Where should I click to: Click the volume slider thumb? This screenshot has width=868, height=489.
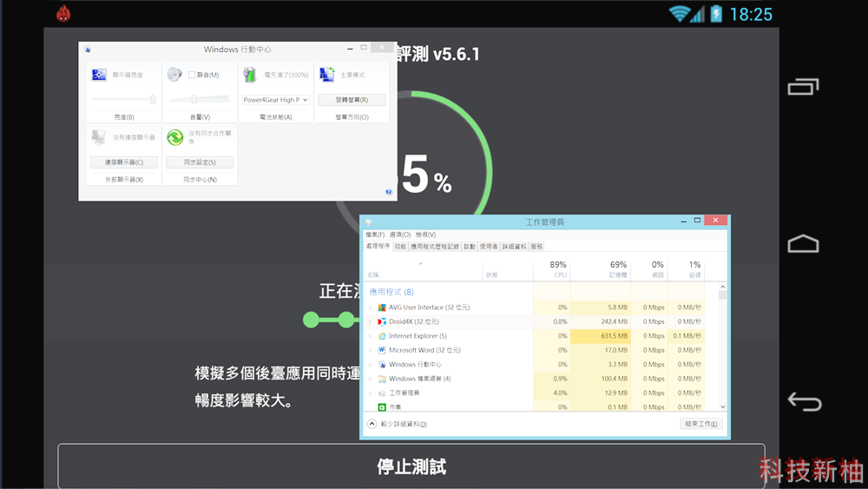click(x=194, y=99)
